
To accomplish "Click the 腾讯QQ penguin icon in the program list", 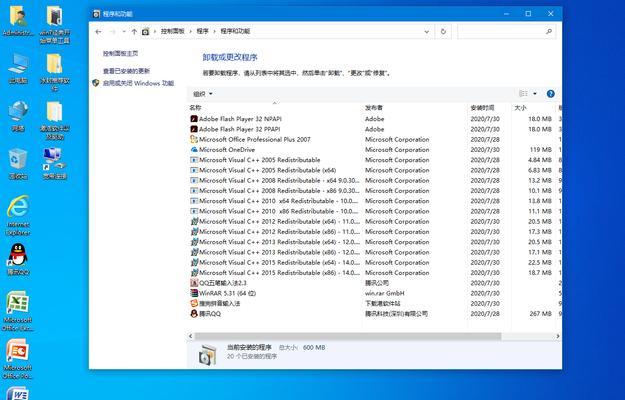I will 194,314.
